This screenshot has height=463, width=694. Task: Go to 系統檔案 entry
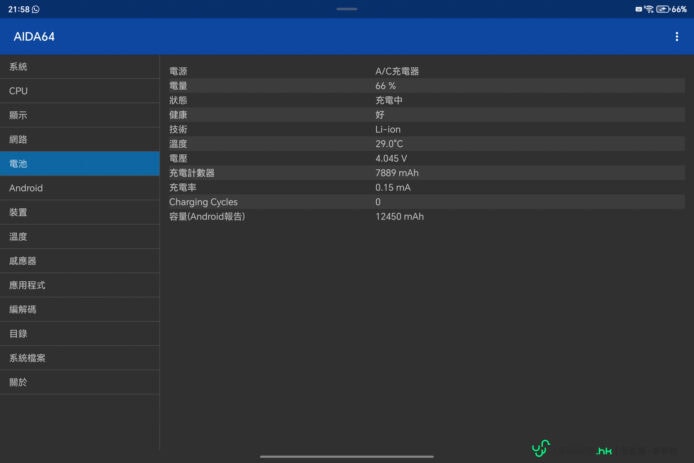[80, 358]
